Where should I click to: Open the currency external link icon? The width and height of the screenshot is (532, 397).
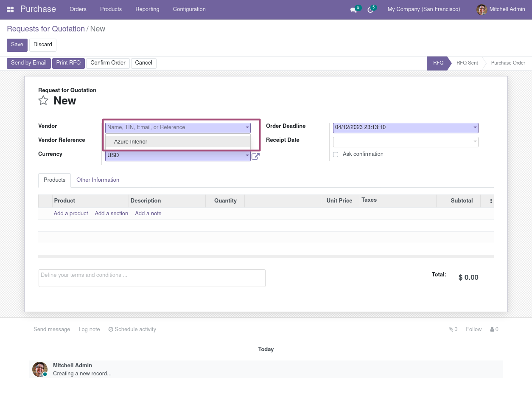point(255,156)
